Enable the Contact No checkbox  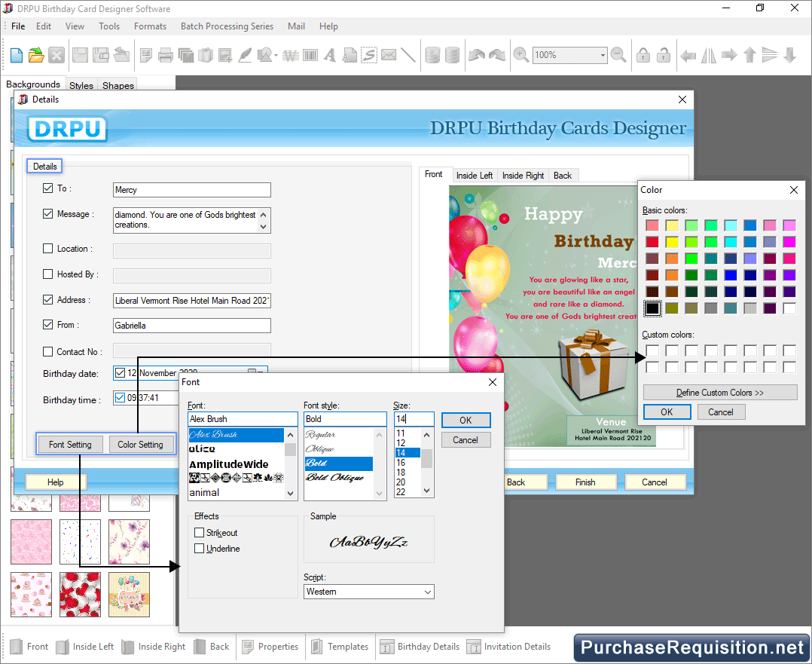[x=48, y=351]
